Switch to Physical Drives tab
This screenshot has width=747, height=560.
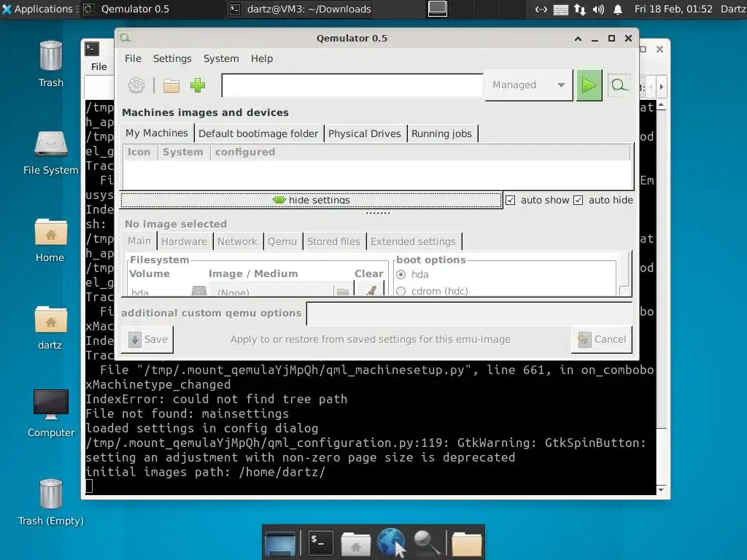pos(365,134)
